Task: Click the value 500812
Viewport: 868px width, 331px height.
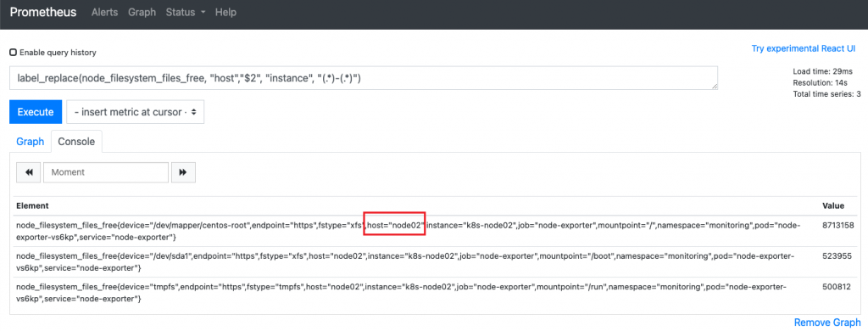Action: point(837,287)
